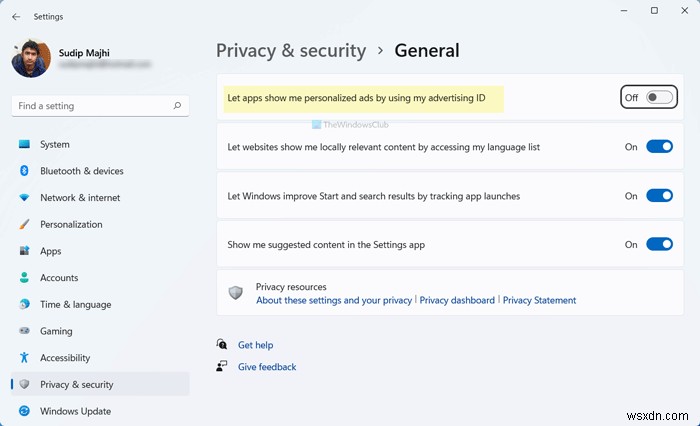Click the Get help link

(x=255, y=345)
